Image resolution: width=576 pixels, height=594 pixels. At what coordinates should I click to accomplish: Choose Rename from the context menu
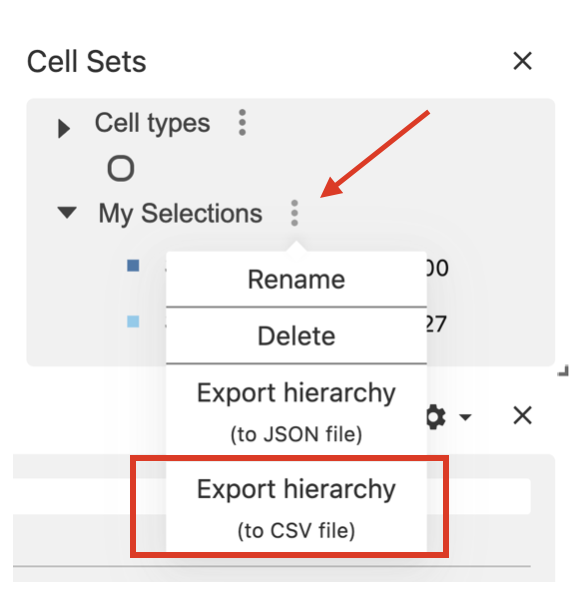[296, 279]
